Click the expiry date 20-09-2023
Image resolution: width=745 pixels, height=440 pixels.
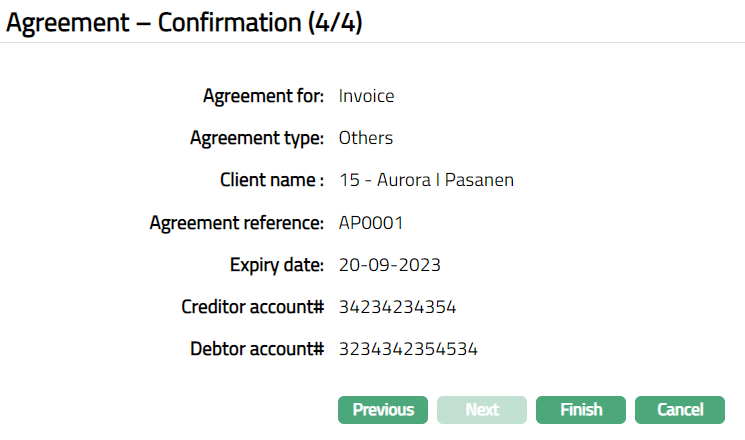pos(390,265)
